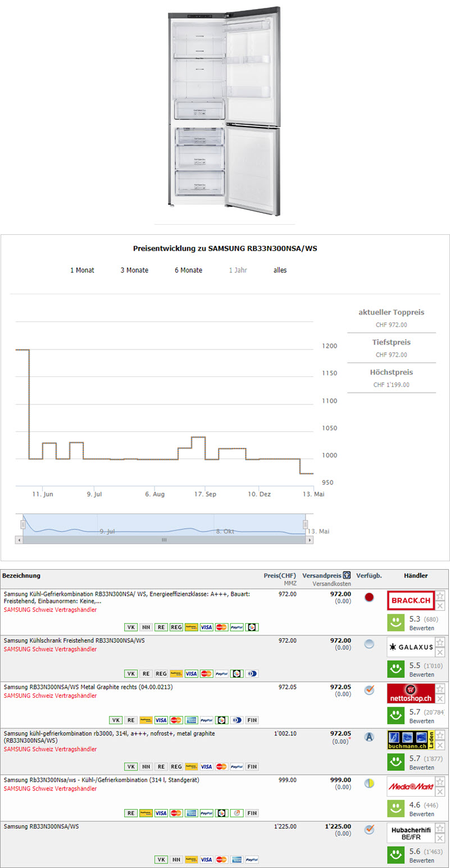450x868 pixels.
Task: Click the availability indicator in GALAXUS row
Action: [369, 644]
